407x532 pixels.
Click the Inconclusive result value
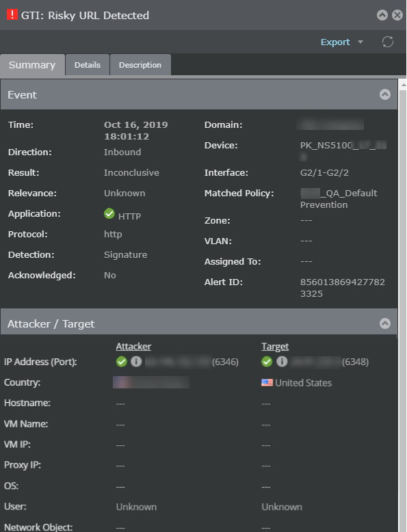click(x=131, y=173)
